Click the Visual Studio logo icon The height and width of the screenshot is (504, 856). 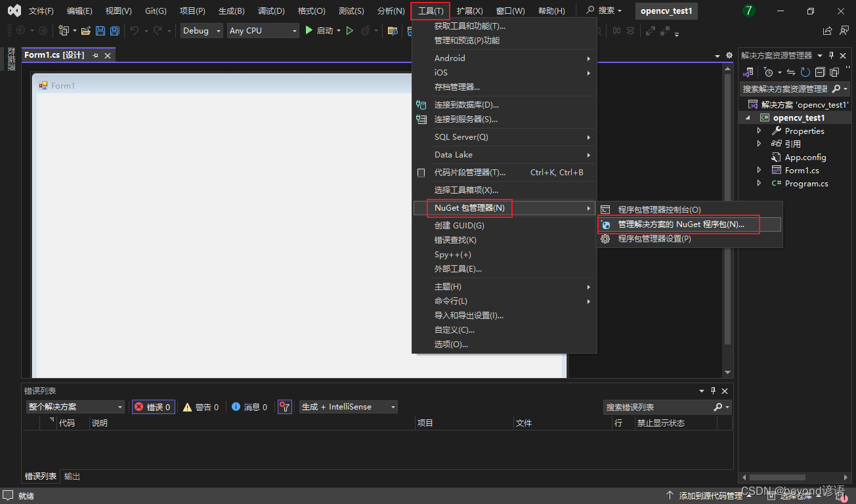point(13,10)
